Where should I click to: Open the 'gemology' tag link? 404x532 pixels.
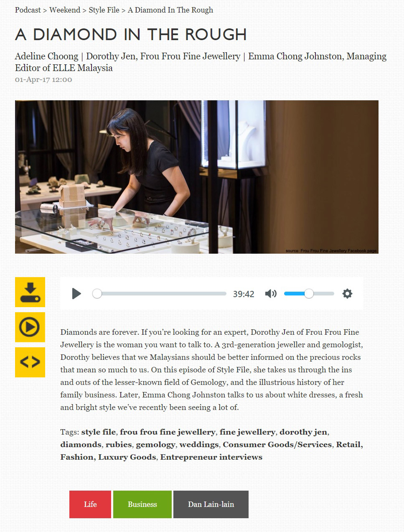155,445
